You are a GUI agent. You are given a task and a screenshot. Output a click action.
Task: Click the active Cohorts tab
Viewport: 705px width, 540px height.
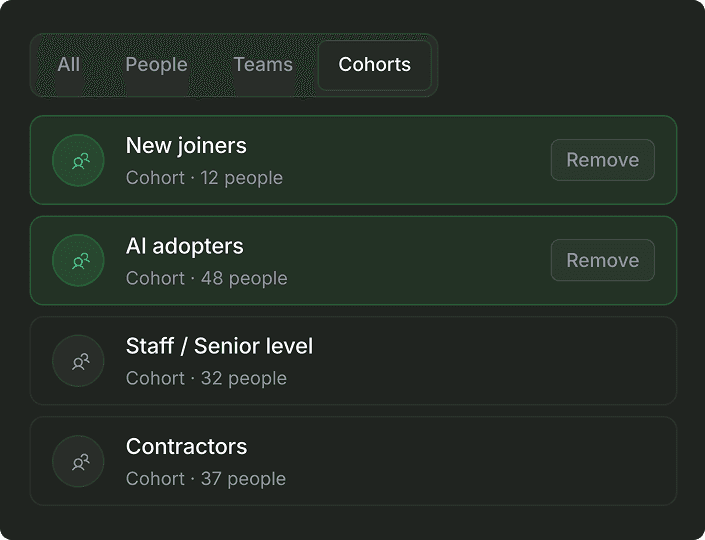pos(375,65)
